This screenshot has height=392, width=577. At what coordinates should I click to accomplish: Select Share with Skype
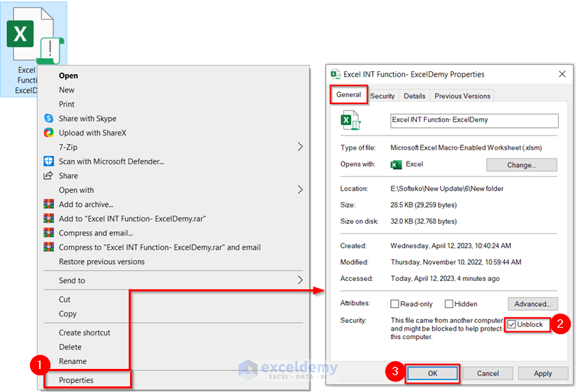(x=87, y=118)
